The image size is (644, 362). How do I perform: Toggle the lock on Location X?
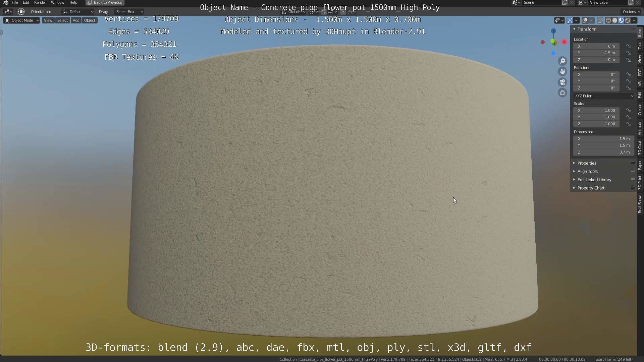pos(629,46)
